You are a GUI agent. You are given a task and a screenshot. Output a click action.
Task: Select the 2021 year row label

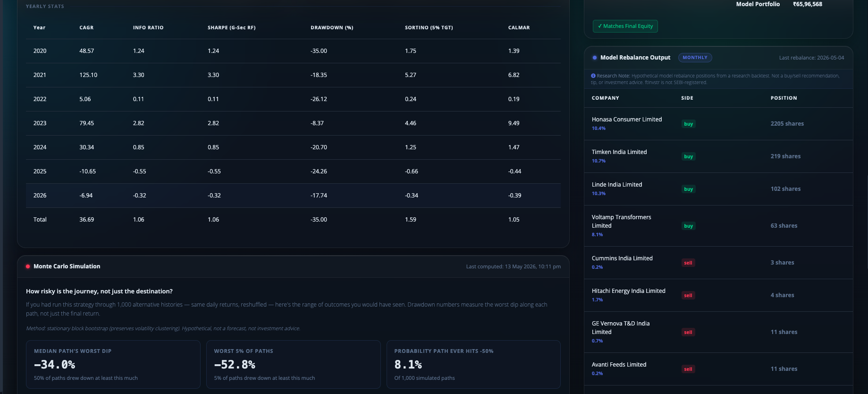tap(40, 75)
